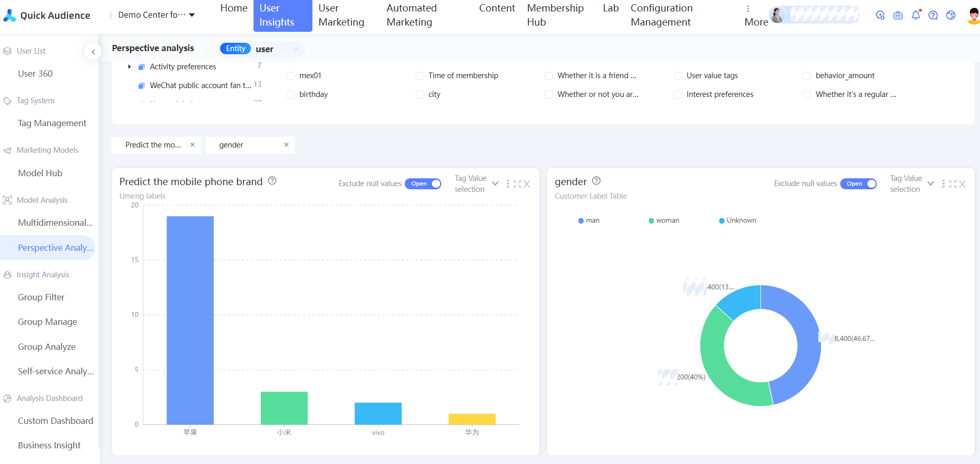
Task: Open Group Filter in the sidebar
Action: [41, 297]
